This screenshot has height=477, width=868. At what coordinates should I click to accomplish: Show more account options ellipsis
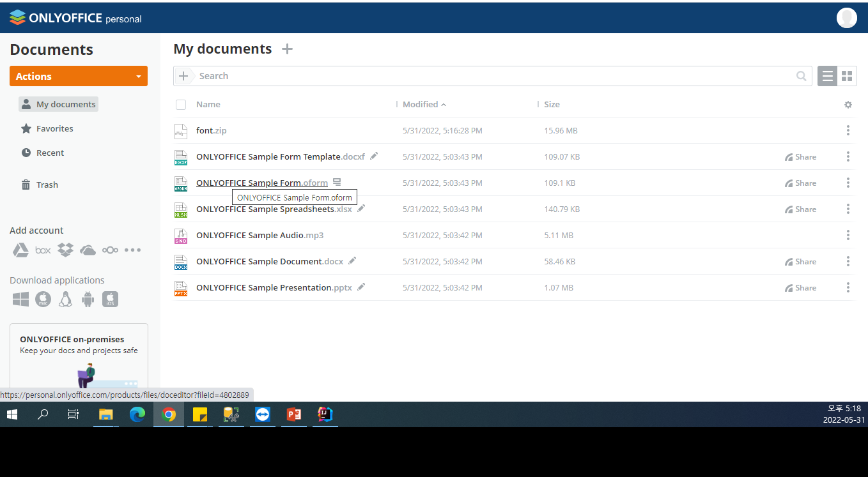[132, 250]
